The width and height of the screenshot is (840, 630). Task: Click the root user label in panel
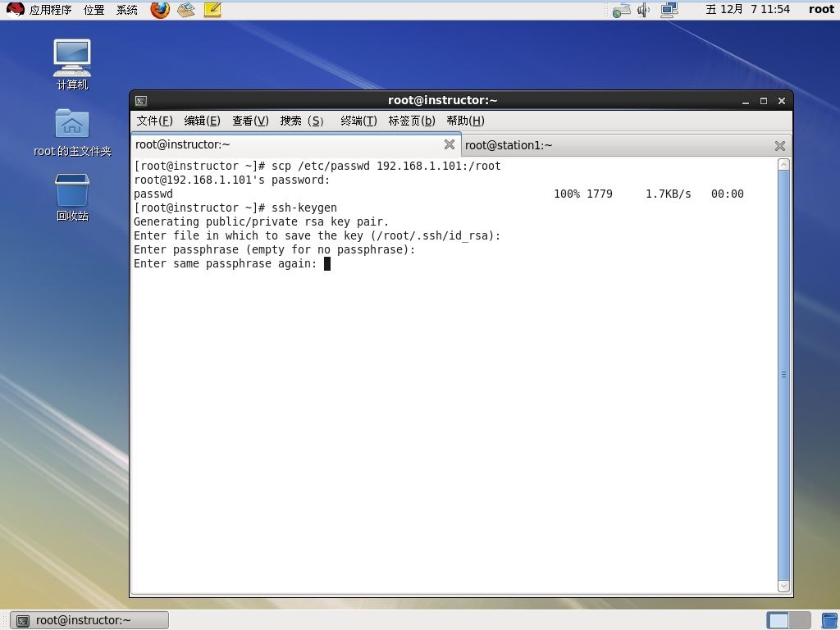click(x=821, y=9)
